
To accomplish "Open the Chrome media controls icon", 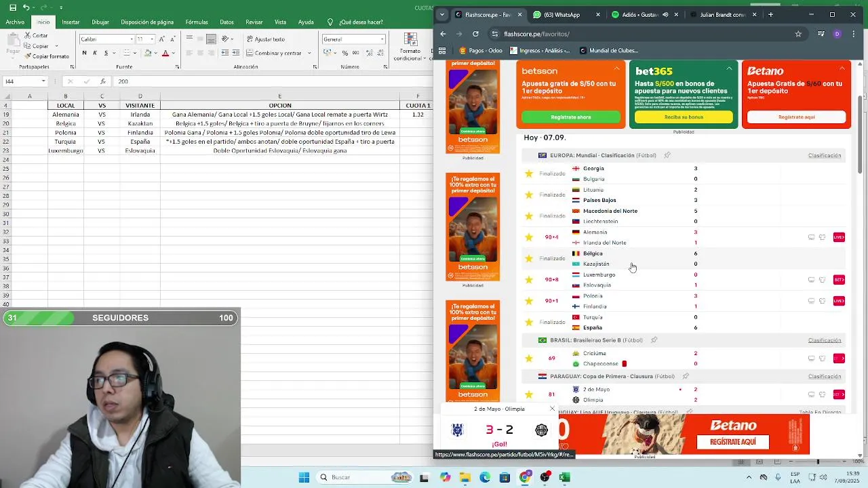I will tap(821, 34).
